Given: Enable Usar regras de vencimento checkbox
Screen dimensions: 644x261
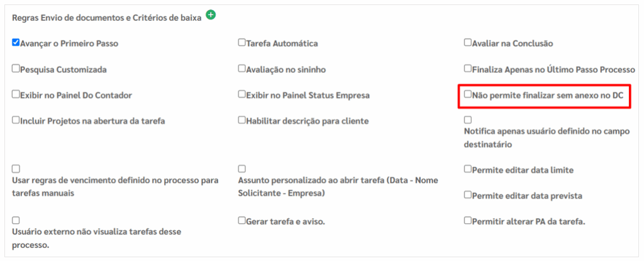Looking at the screenshot, I should tap(16, 169).
